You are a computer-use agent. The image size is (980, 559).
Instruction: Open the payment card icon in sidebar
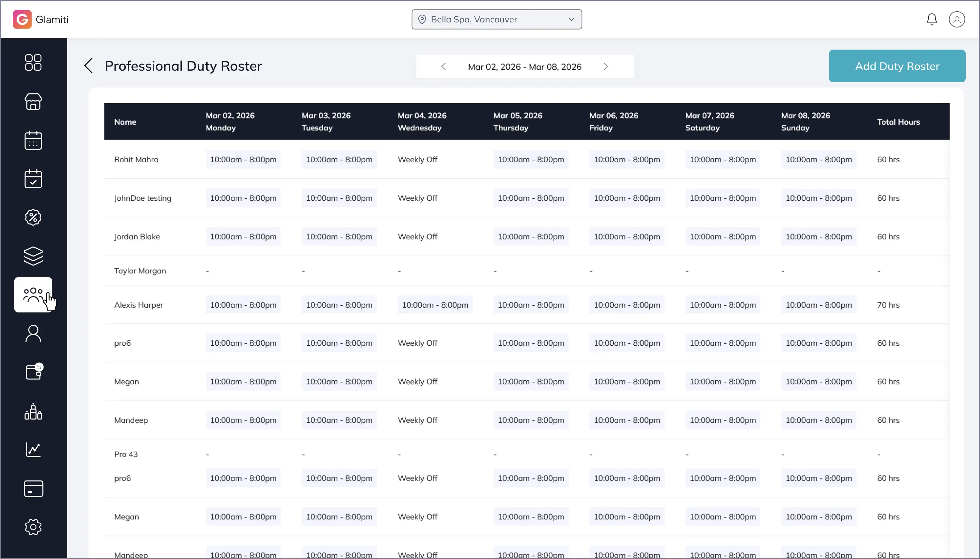pos(33,488)
